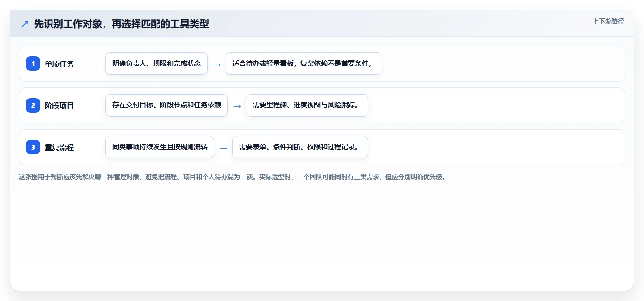The width and height of the screenshot is (644, 301).
Task: Click the diagonal arrow icon beside the title
Action: pos(25,24)
